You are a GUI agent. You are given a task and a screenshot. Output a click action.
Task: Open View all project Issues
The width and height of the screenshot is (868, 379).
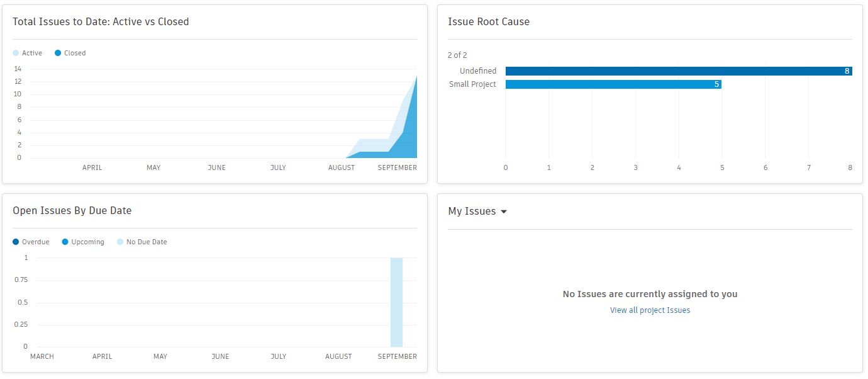coord(650,310)
